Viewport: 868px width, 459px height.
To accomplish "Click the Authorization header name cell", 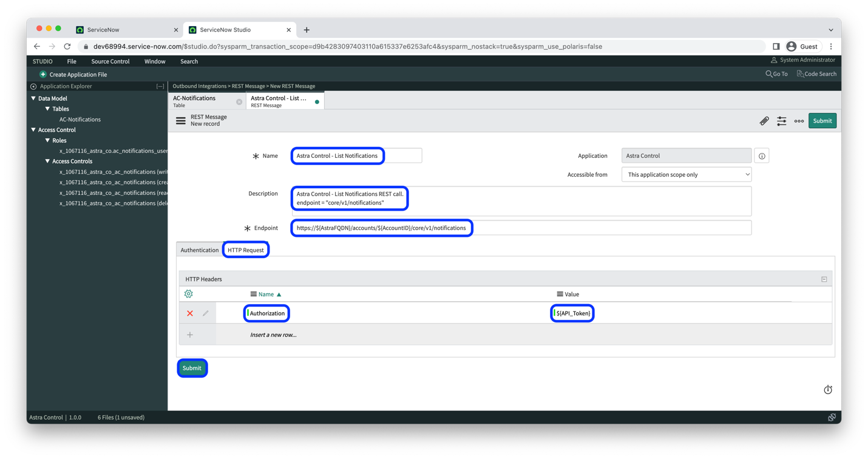I will point(267,313).
